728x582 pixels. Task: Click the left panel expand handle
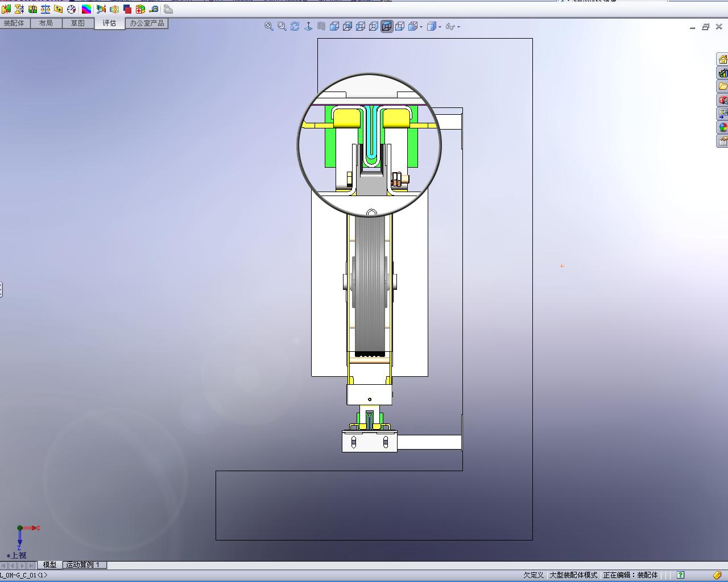click(1, 290)
